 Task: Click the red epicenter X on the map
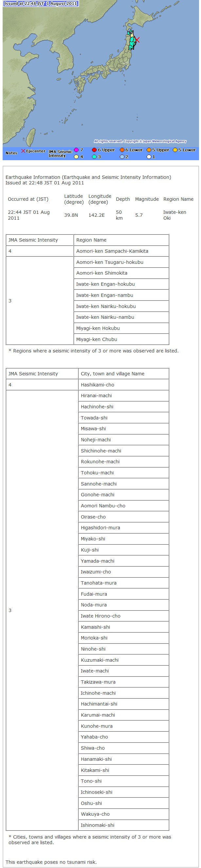(137, 40)
